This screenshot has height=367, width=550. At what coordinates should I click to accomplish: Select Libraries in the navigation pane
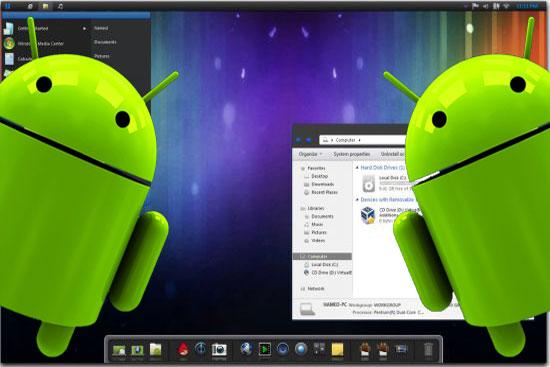tap(315, 208)
